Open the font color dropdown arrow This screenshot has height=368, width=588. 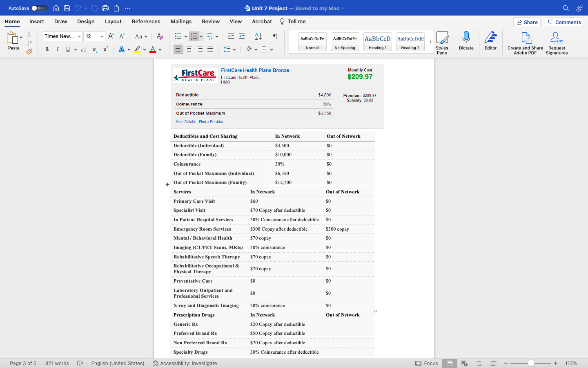pyautogui.click(x=160, y=49)
